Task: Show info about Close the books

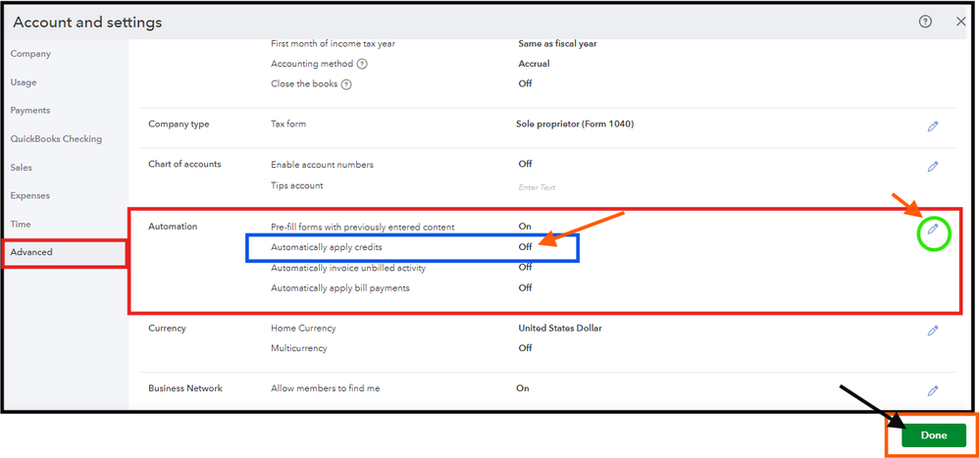Action: click(346, 84)
